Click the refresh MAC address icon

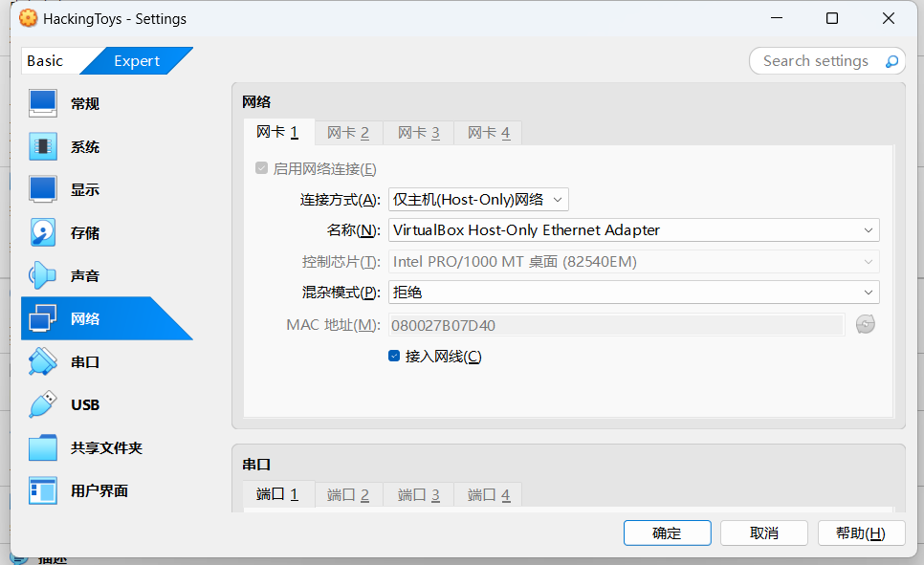(865, 325)
